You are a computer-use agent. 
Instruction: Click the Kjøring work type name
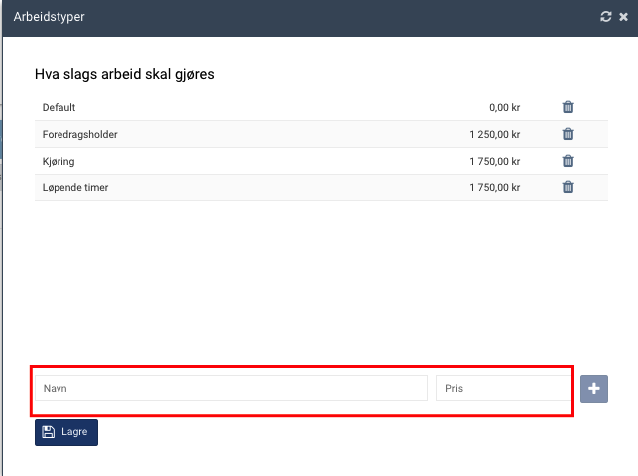[58, 160]
